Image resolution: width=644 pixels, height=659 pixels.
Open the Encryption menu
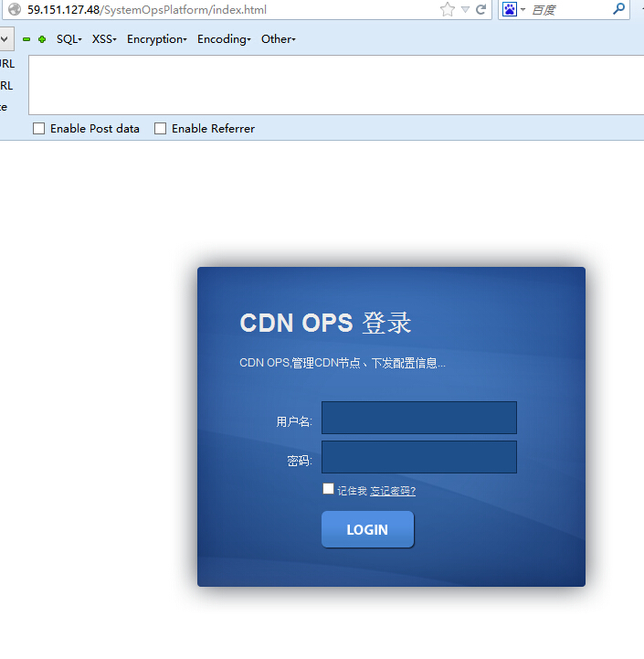tap(157, 39)
